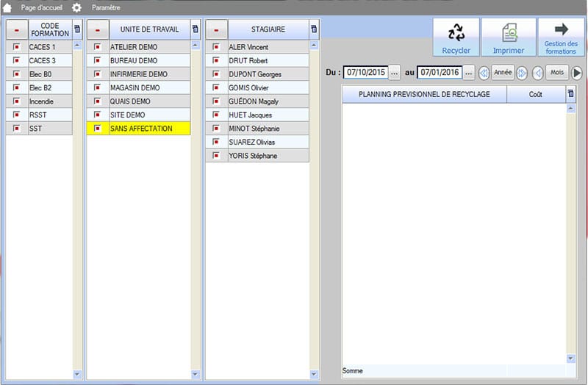588x385 pixels.
Task: Click au date field 07/01/2016
Action: coord(440,72)
